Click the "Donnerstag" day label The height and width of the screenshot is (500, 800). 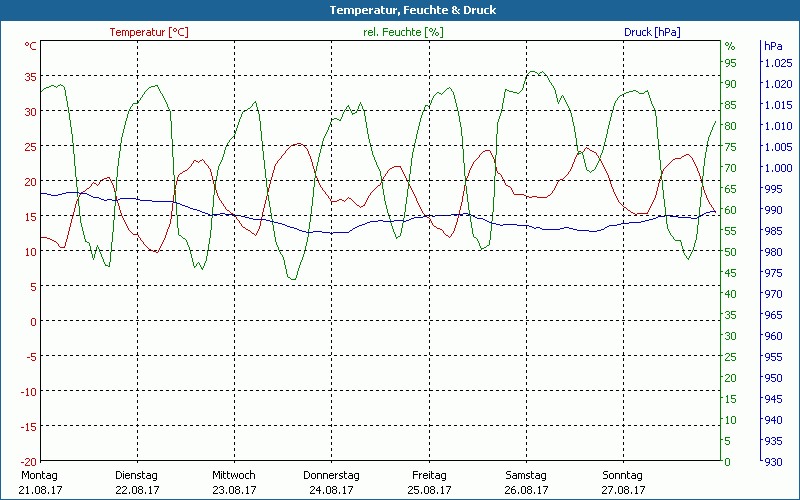pos(331,475)
